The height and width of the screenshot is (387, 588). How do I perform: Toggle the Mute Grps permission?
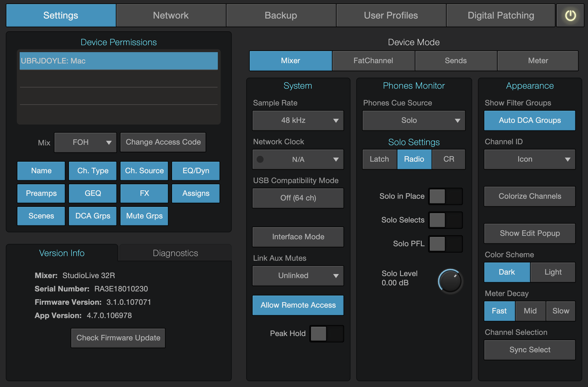click(x=144, y=216)
